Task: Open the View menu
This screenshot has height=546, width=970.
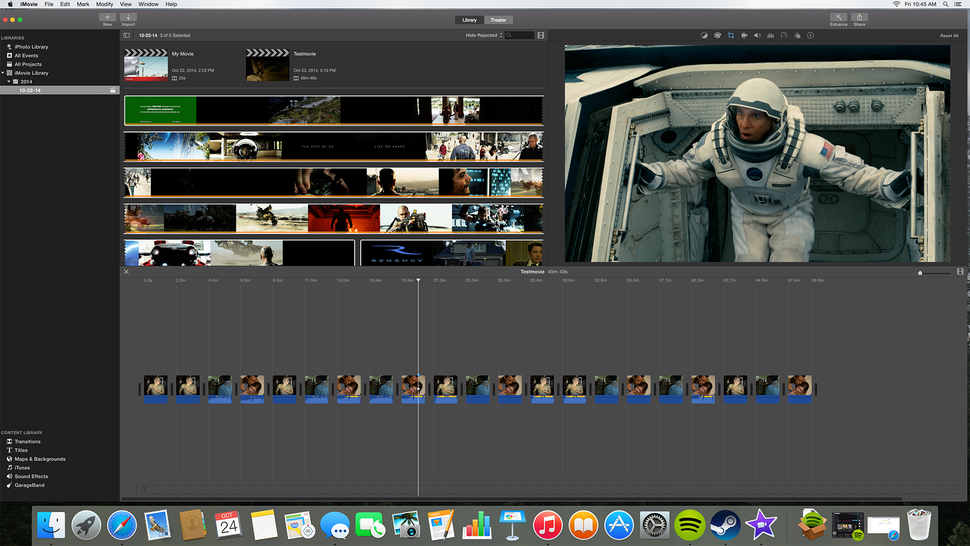Action: pyautogui.click(x=126, y=4)
